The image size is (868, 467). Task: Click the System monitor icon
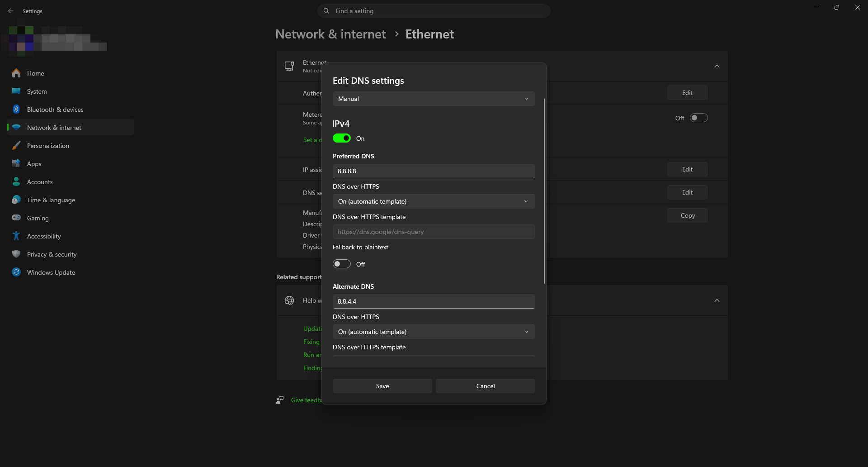[16, 91]
